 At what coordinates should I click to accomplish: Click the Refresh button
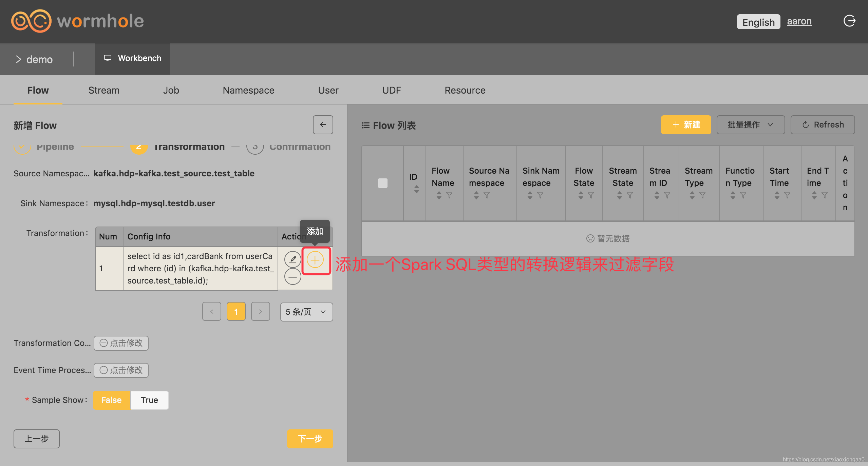coord(823,125)
